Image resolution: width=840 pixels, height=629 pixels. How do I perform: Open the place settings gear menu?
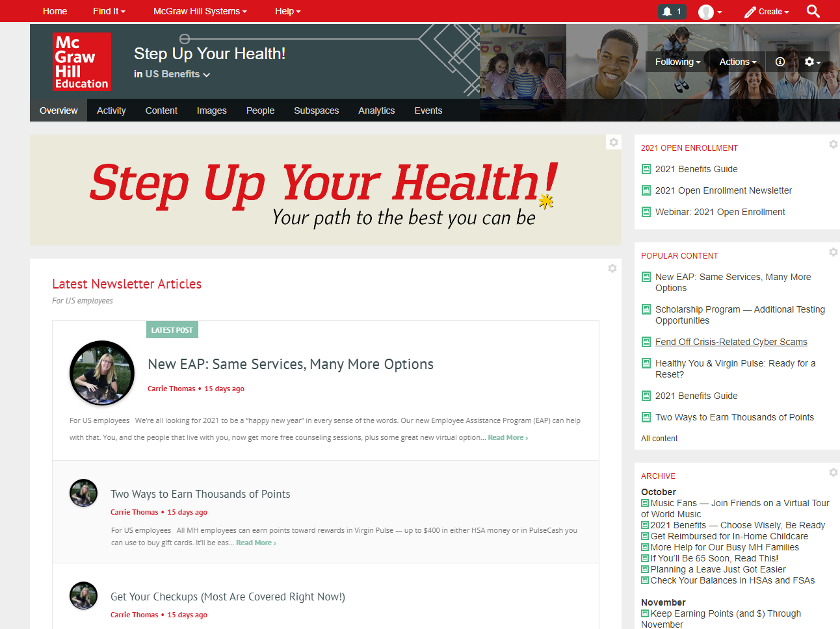813,62
